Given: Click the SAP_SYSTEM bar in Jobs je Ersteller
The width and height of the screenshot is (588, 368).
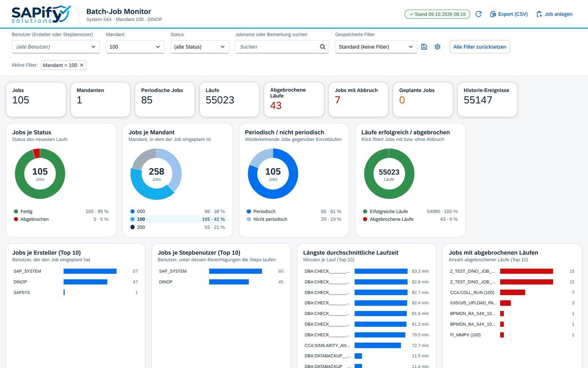Looking at the screenshot, I should [x=90, y=271].
